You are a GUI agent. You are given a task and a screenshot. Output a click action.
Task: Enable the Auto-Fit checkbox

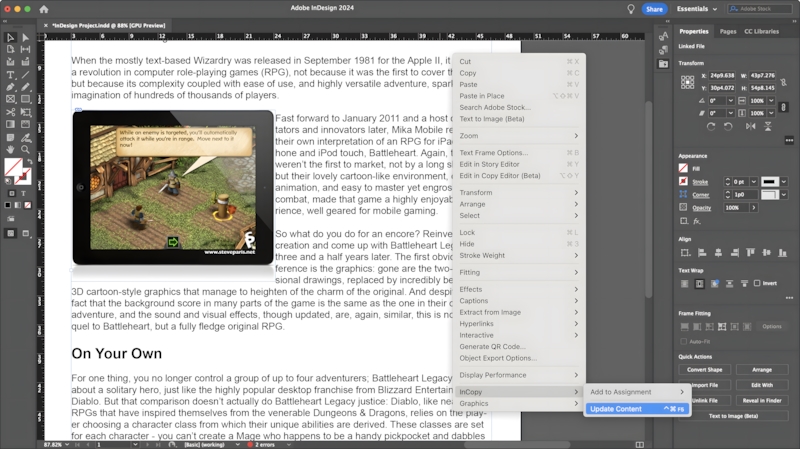click(684, 341)
